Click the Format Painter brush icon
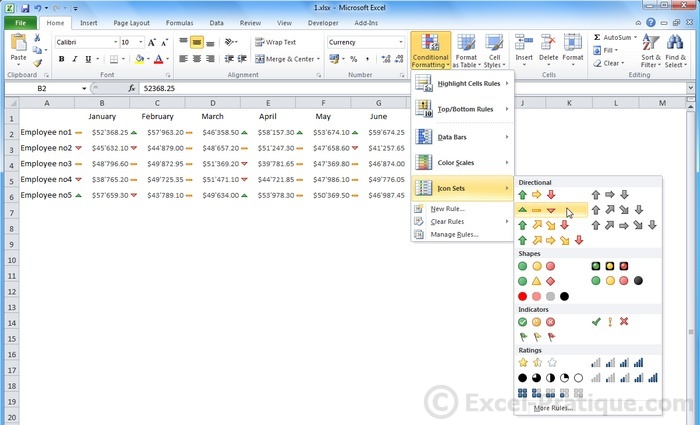The image size is (700, 425). tap(37, 63)
